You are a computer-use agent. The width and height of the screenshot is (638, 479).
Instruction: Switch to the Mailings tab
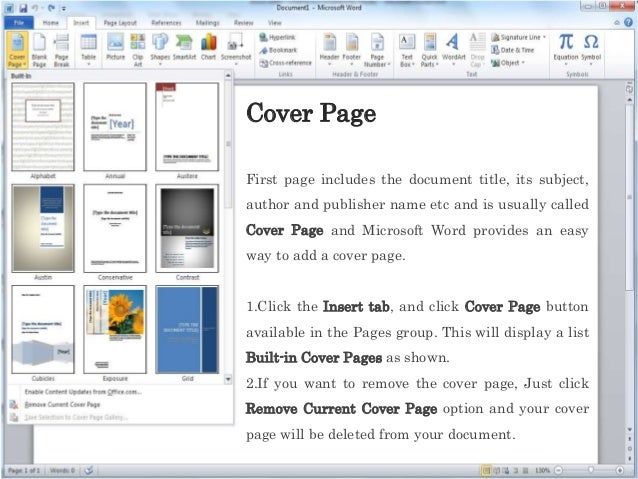click(208, 23)
